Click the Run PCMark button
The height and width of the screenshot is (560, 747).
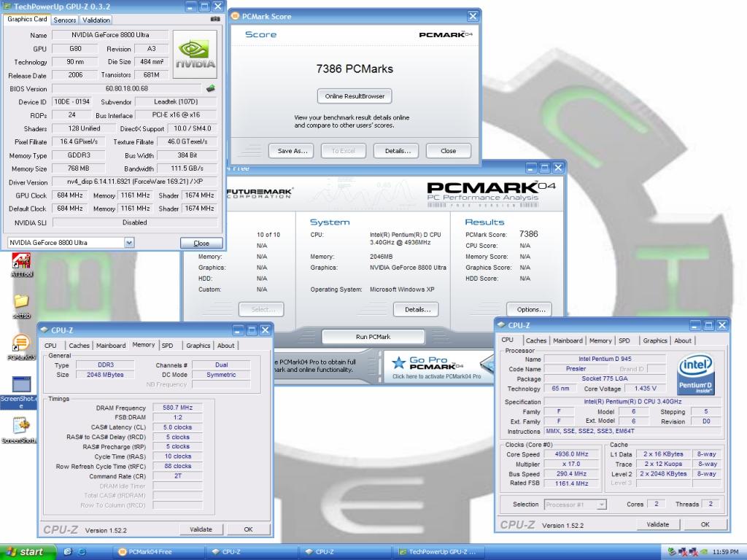click(373, 337)
